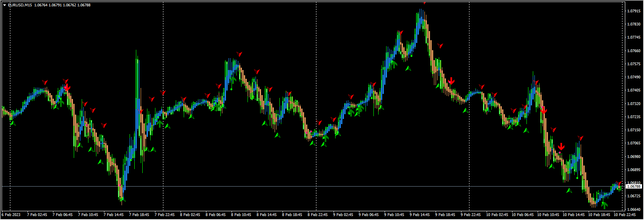This screenshot has height=220, width=644.
Task: Click the 7 Feb 10:45 time label
Action: click(88, 215)
